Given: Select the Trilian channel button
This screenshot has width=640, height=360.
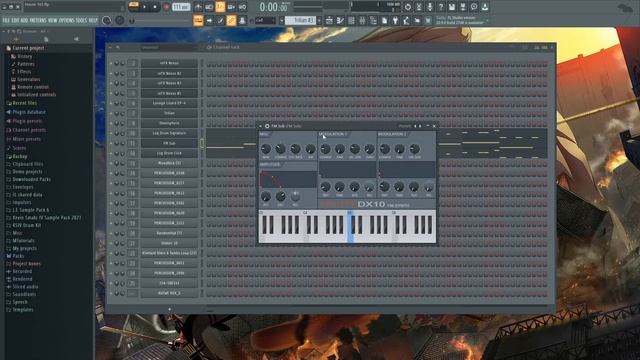Looking at the screenshot, I should tap(169, 113).
